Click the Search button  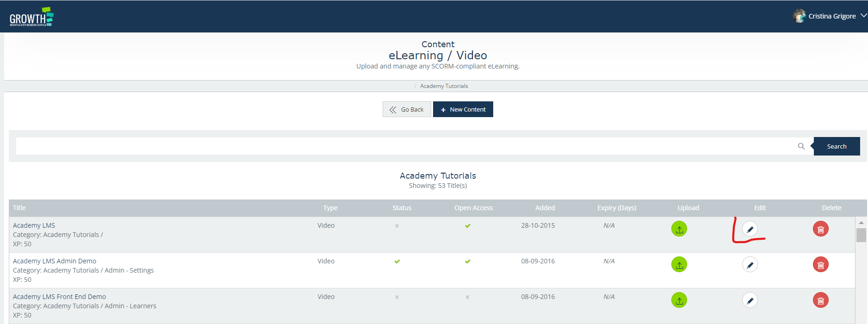click(x=837, y=146)
